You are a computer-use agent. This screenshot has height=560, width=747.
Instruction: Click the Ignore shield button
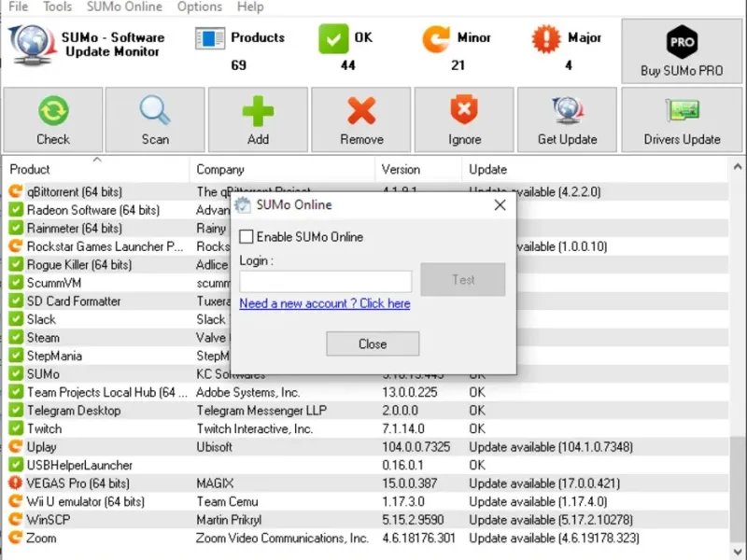coord(464,120)
